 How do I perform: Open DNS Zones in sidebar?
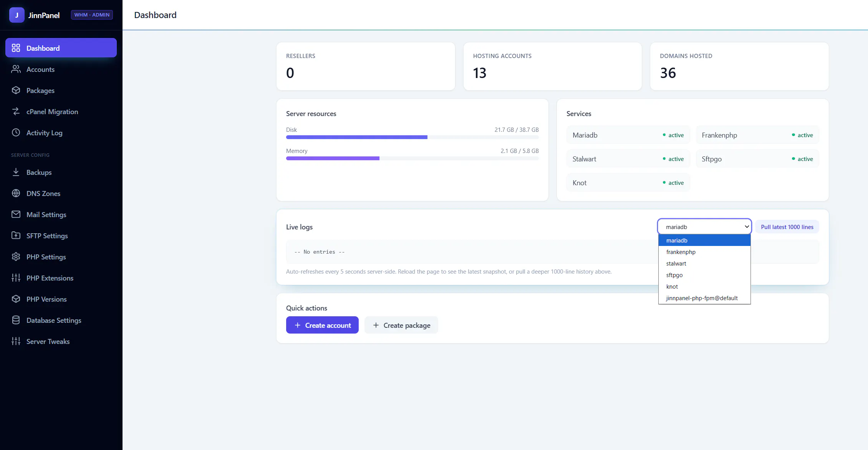[x=61, y=193]
